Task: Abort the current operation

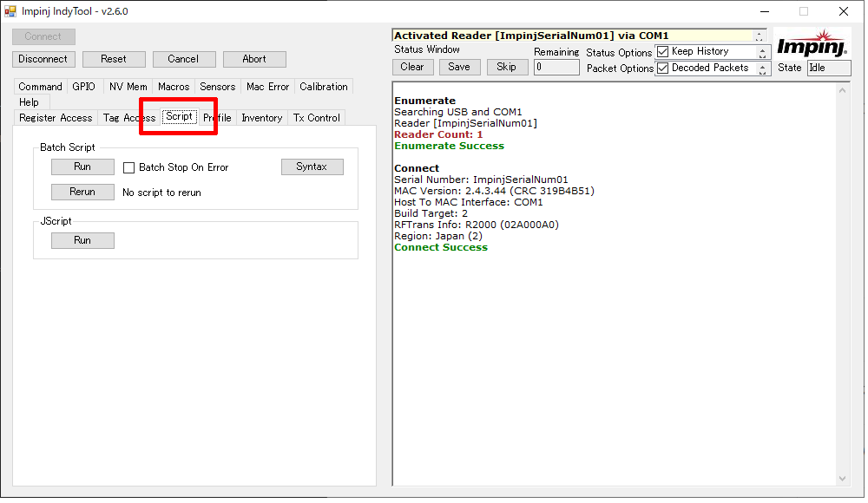Action: pyautogui.click(x=254, y=59)
